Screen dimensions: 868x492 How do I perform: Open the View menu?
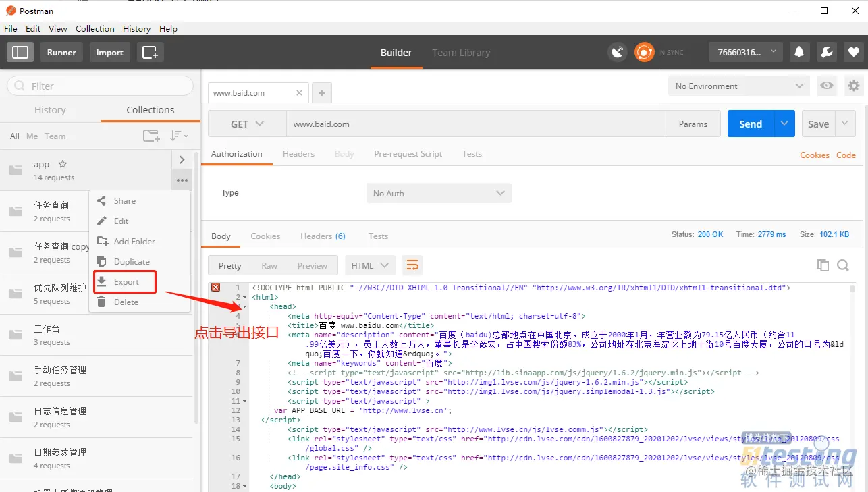click(58, 28)
